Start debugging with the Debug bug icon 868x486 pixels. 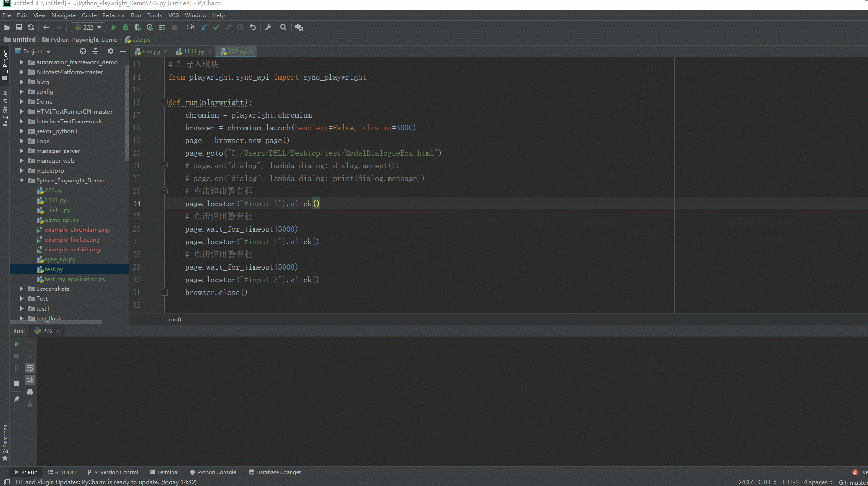[x=126, y=27]
